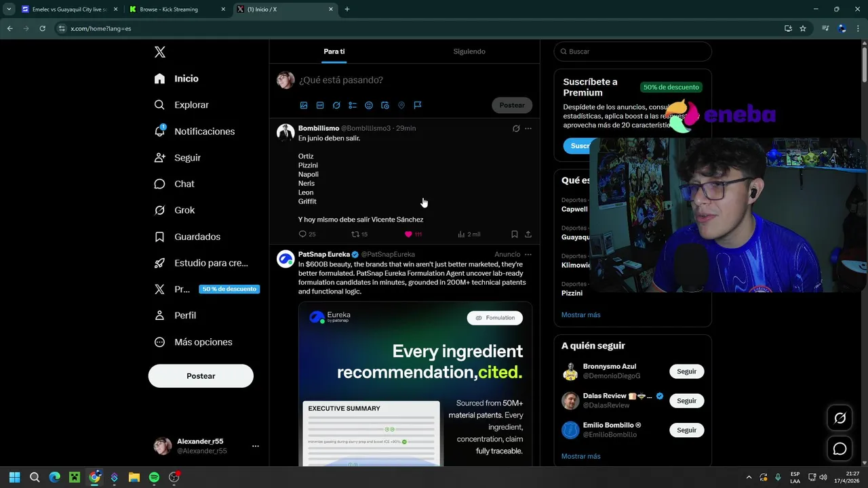View analytics of Bombillismo post
868x488 pixels.
[x=469, y=234]
